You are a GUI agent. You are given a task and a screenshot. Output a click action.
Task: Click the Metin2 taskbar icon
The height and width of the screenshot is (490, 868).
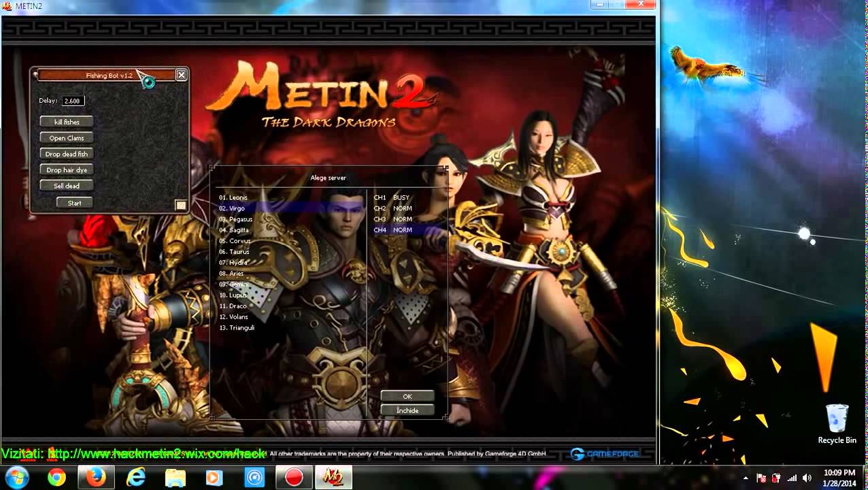pyautogui.click(x=335, y=478)
